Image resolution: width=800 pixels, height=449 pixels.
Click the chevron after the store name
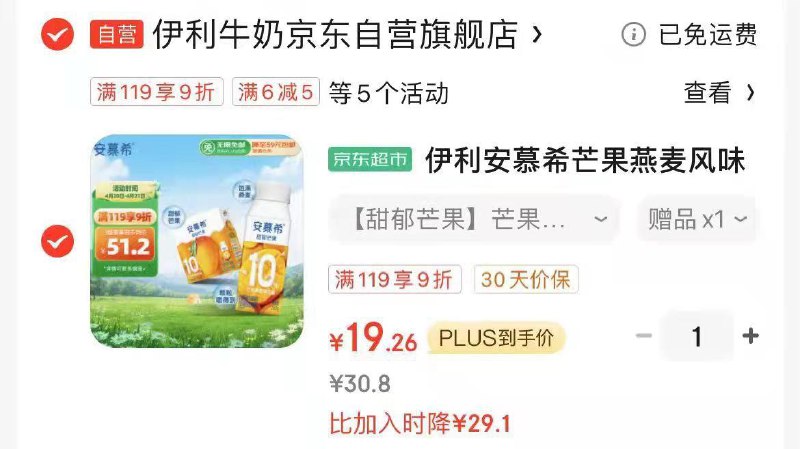click(536, 35)
